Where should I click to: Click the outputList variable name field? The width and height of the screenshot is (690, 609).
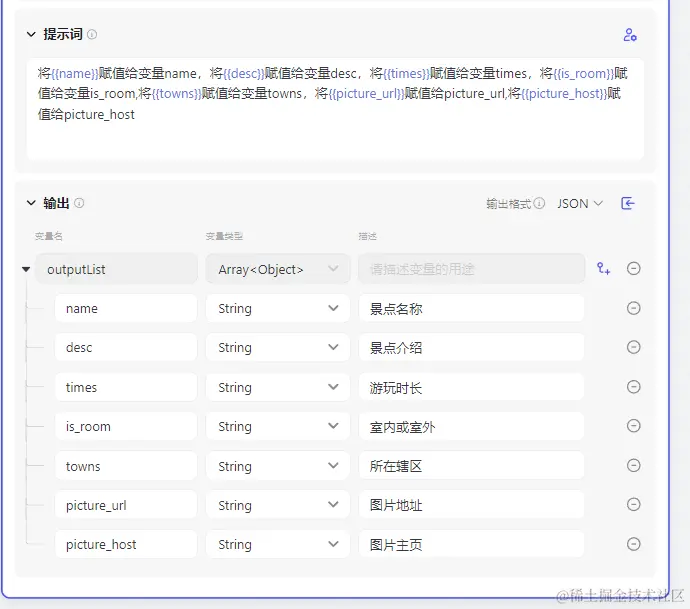[x=116, y=269]
